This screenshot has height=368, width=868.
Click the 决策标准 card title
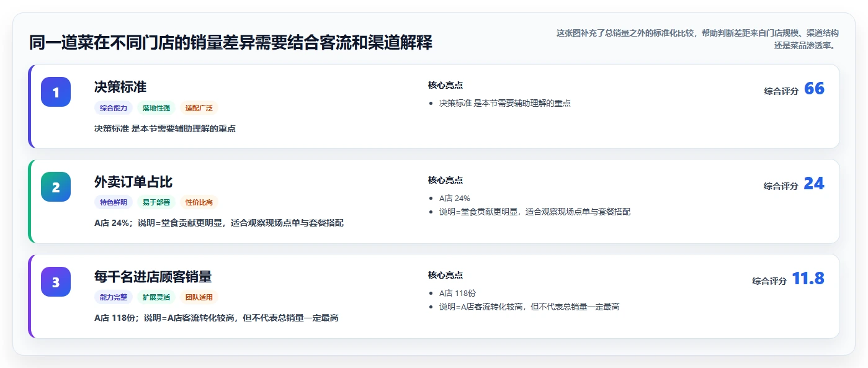pyautogui.click(x=120, y=87)
